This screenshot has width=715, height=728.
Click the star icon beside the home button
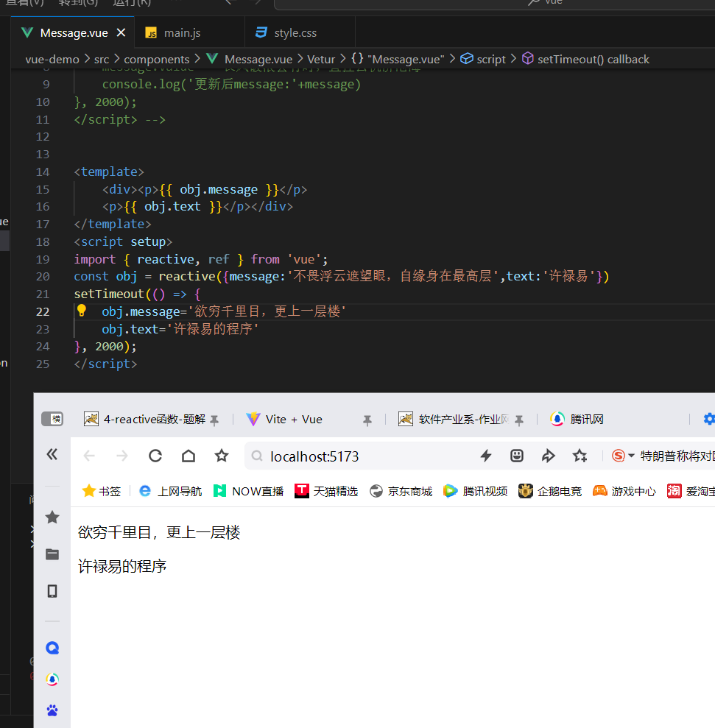coord(222,456)
